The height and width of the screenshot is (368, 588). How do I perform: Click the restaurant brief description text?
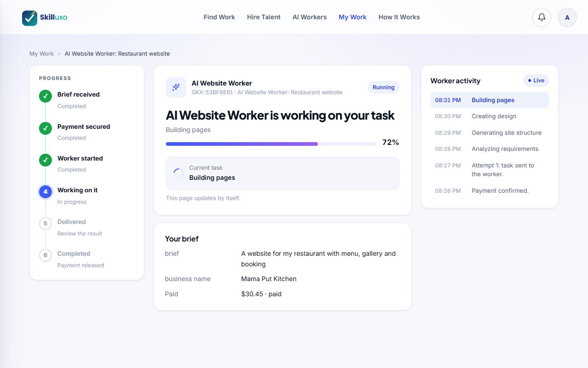[x=318, y=259]
